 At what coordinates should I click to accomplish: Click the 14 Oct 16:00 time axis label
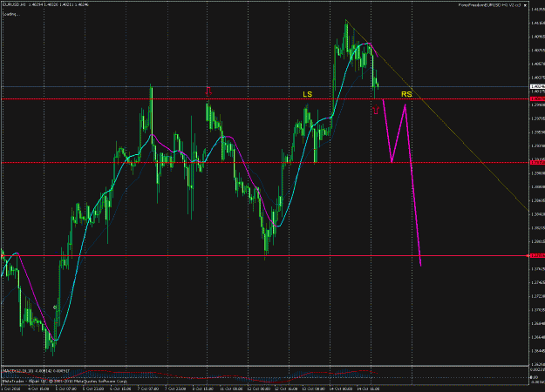click(x=369, y=389)
